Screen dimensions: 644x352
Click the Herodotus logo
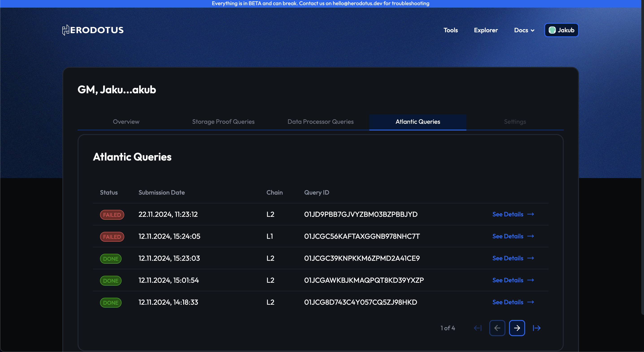[x=93, y=30]
